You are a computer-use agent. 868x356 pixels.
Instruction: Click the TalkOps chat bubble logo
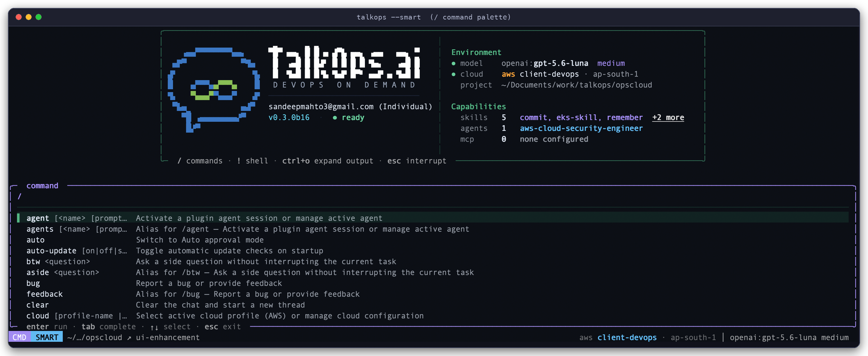click(x=214, y=90)
